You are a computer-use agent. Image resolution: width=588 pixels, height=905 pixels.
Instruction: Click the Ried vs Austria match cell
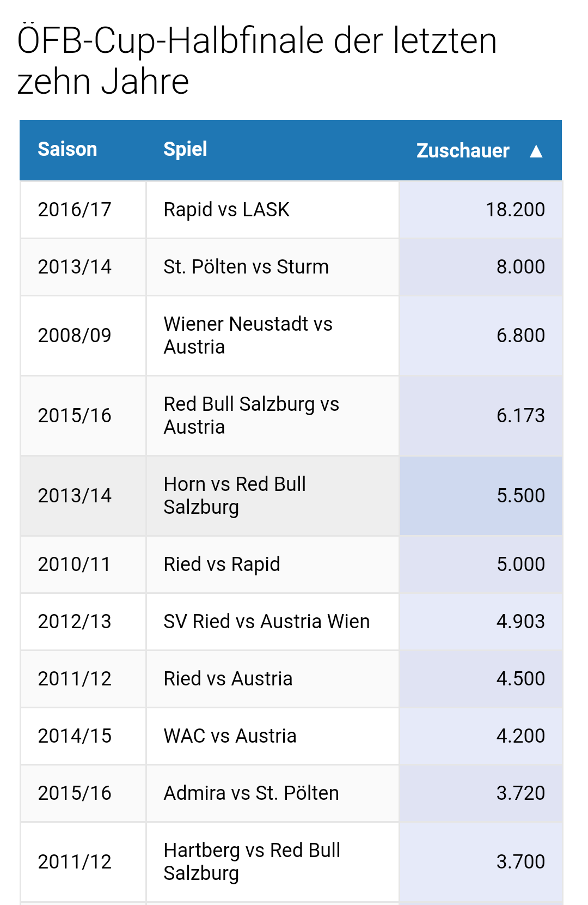tap(272, 679)
